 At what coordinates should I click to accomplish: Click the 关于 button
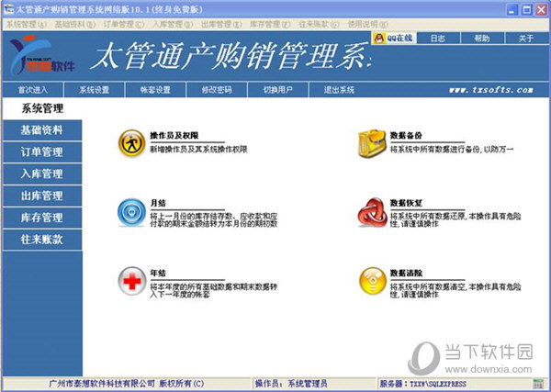[526, 39]
